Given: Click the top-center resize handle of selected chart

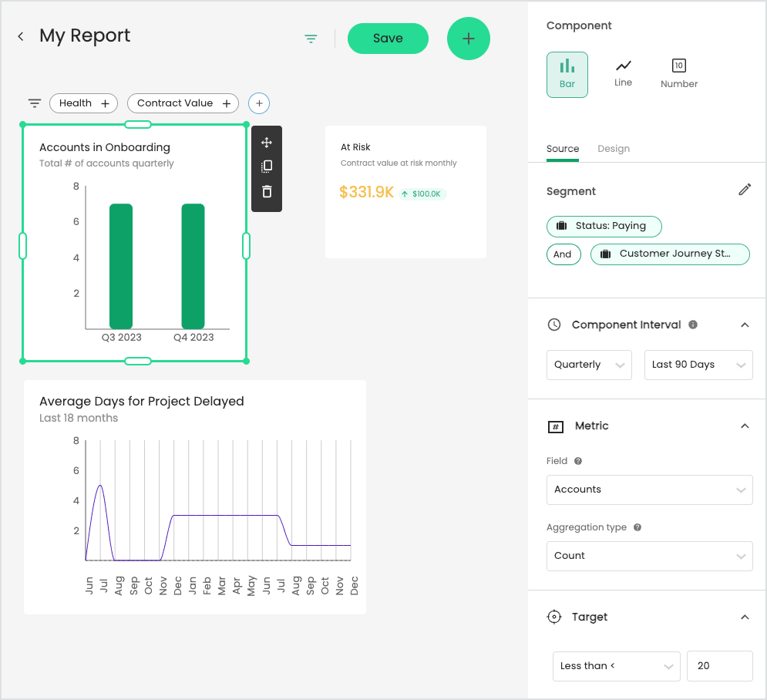Looking at the screenshot, I should 138,125.
